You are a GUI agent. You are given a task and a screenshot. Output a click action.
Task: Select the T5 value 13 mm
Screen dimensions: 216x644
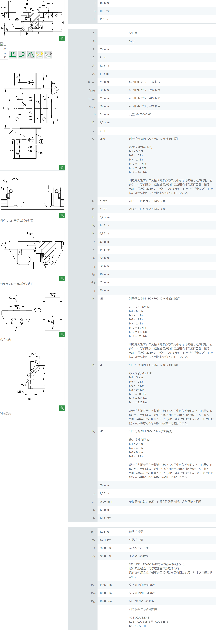(x=104, y=510)
